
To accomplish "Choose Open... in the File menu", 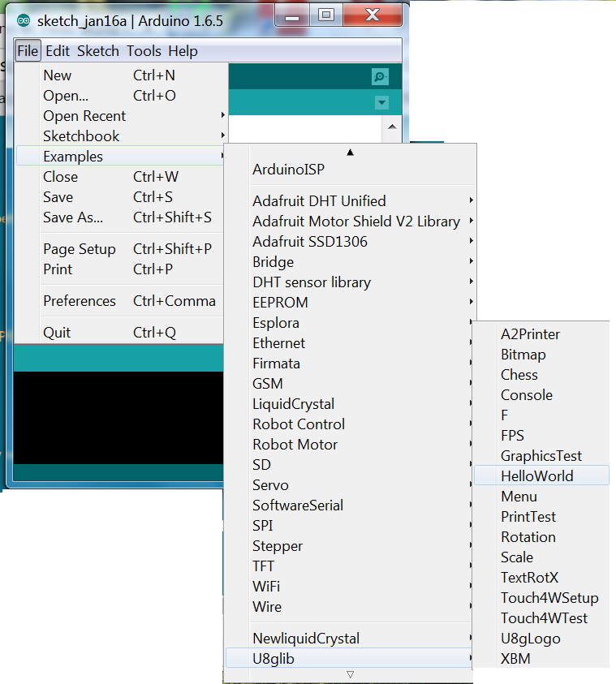I will pos(121,96).
